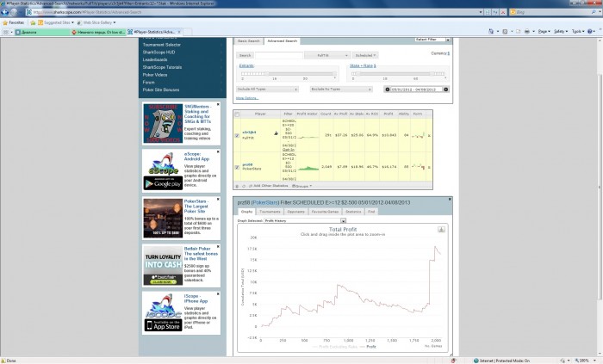Open the Favorites star button

(x=14, y=22)
